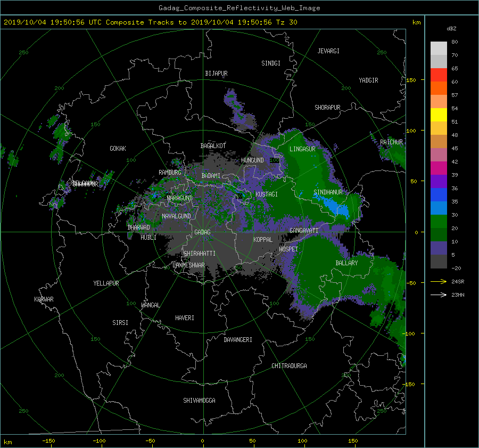Click the DAVANGERI city label
The height and width of the screenshot is (448, 479).
click(x=238, y=340)
